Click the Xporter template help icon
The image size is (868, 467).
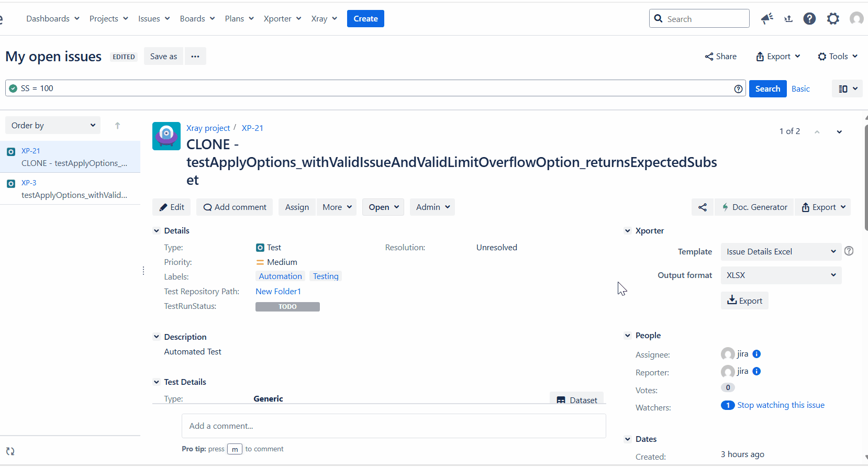pyautogui.click(x=849, y=251)
